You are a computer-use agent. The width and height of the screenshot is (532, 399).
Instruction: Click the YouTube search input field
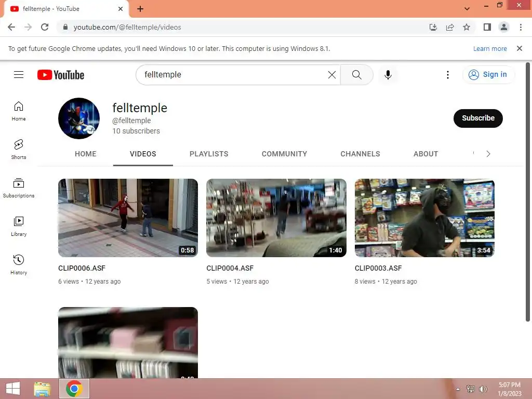[234, 75]
